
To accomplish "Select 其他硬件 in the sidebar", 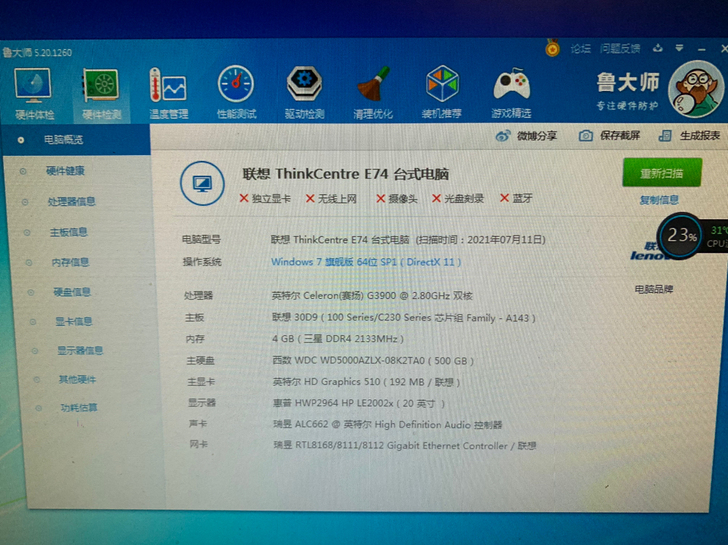I will tap(77, 380).
